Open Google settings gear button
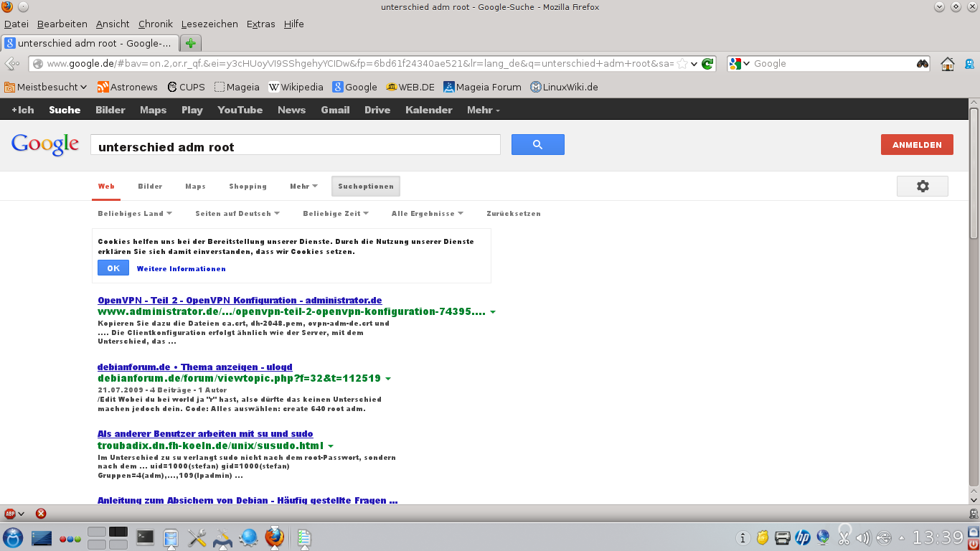This screenshot has width=980, height=551. pos(923,186)
